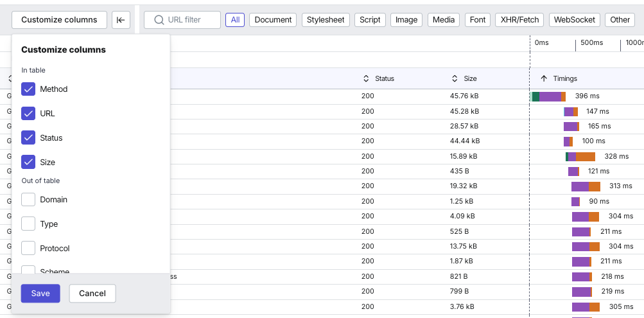Viewport: 644px width, 318px height.
Task: Enable the Domain column checkbox
Action: tap(28, 200)
